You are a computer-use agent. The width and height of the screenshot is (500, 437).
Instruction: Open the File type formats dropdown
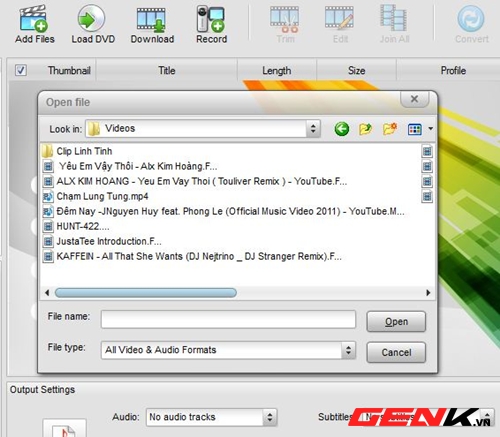pos(348,350)
